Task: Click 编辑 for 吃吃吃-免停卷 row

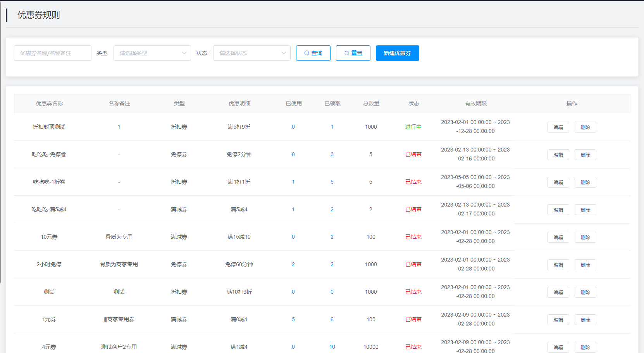Action: pos(558,155)
